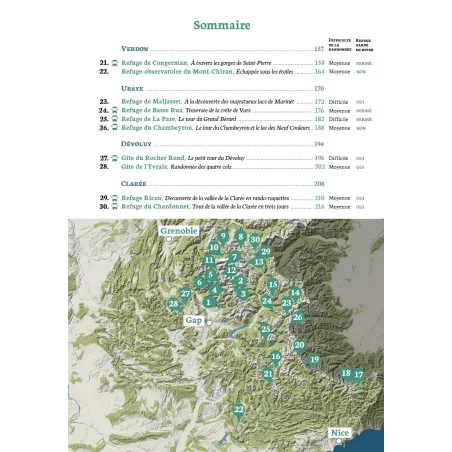Click map marker number 28
Image resolution: width=452 pixels, height=452 pixels.
pyautogui.click(x=174, y=304)
